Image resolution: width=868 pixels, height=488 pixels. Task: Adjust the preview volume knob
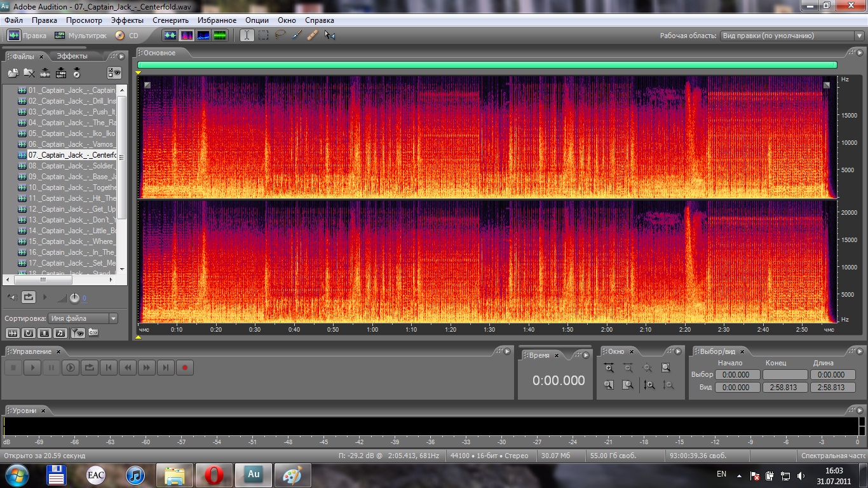click(x=74, y=297)
